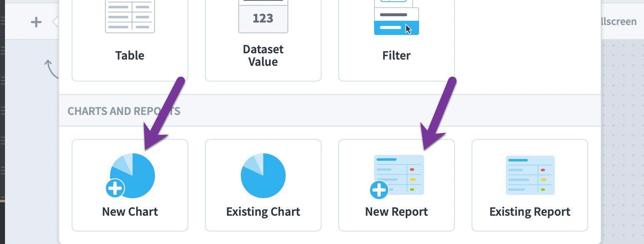Open the Existing Report option label
This screenshot has height=244, width=644.
[530, 212]
